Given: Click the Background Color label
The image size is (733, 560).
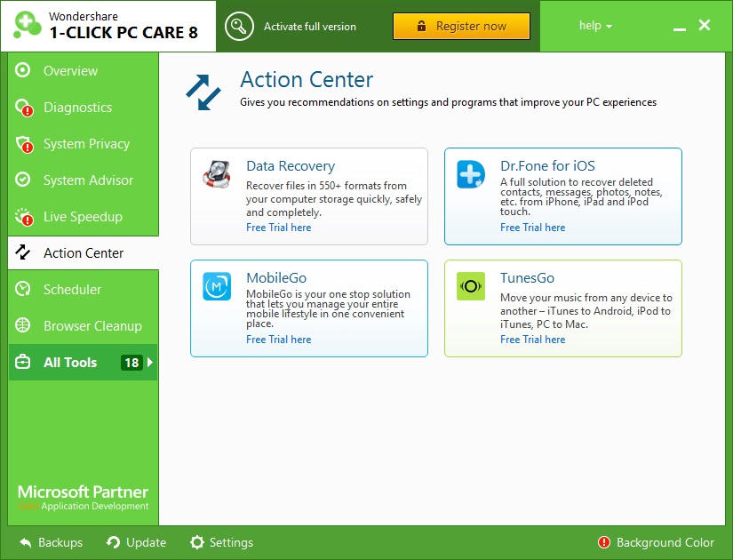Looking at the screenshot, I should click(665, 542).
